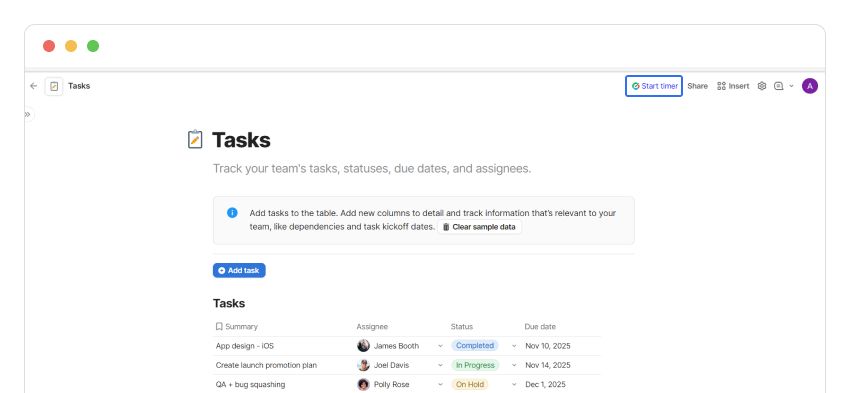The height and width of the screenshot is (393, 851).
Task: Open status dropdown on In Progress row
Action: coord(514,365)
